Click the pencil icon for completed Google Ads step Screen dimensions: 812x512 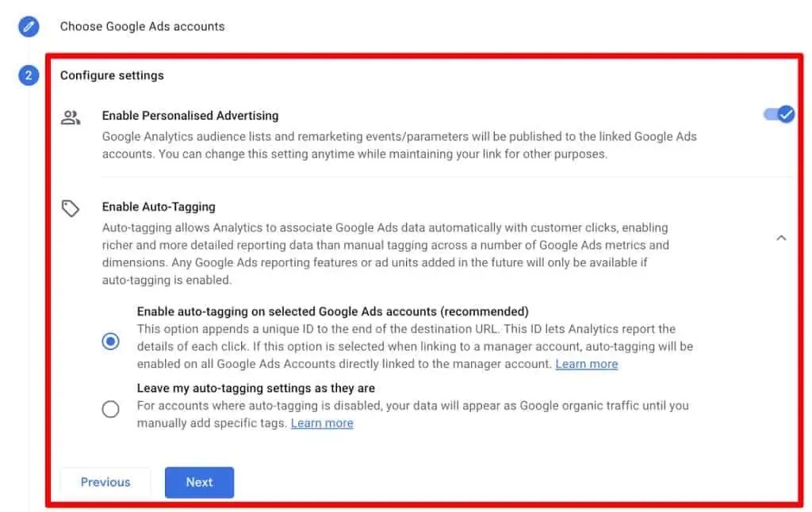[29, 26]
